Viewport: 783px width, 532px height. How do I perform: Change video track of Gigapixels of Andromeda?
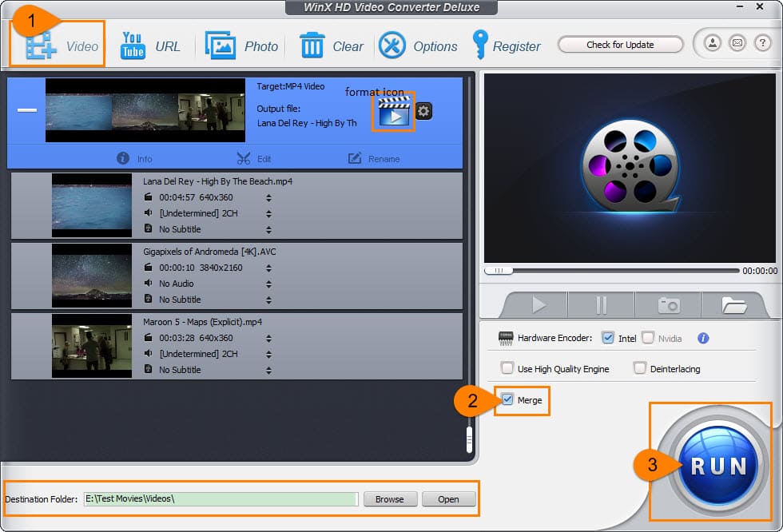[x=268, y=268]
